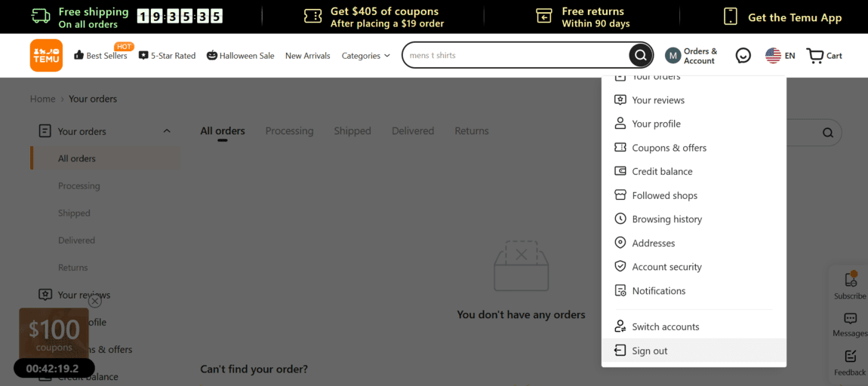Switch to Processing tab
Viewport: 868px width, 386px height.
[290, 131]
